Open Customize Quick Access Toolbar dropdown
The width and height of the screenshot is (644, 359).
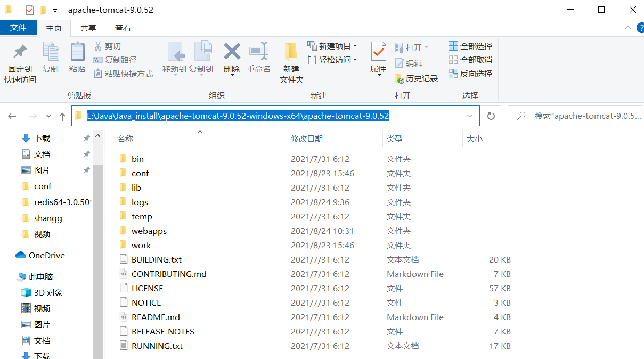(x=55, y=10)
